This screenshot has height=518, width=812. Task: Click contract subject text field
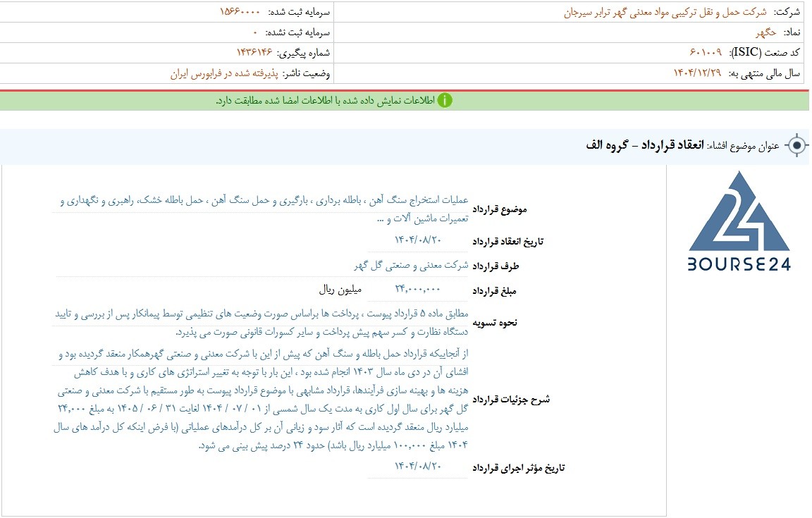260,209
